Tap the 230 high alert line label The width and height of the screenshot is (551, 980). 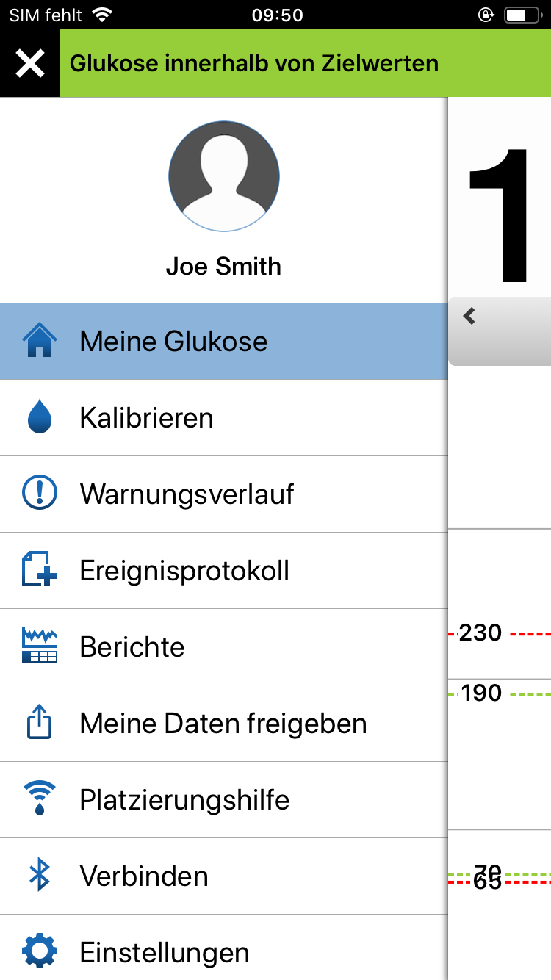pyautogui.click(x=480, y=633)
